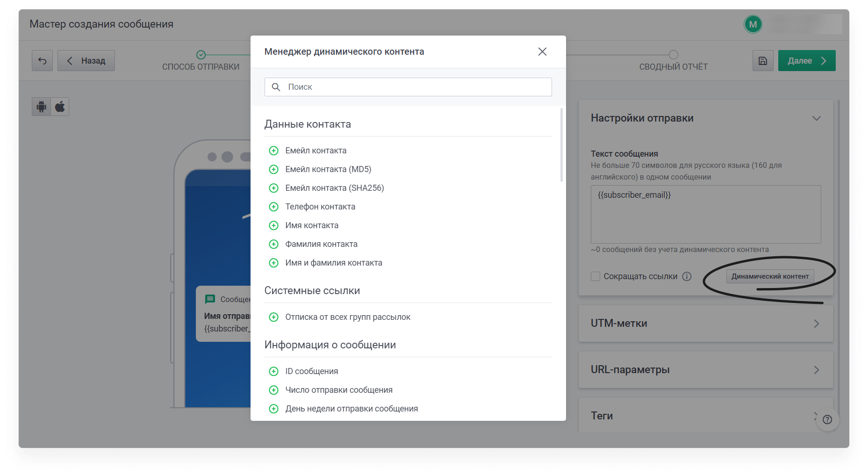Select the text Телефон контакта
Screen dimensions: 868x476
tap(320, 207)
